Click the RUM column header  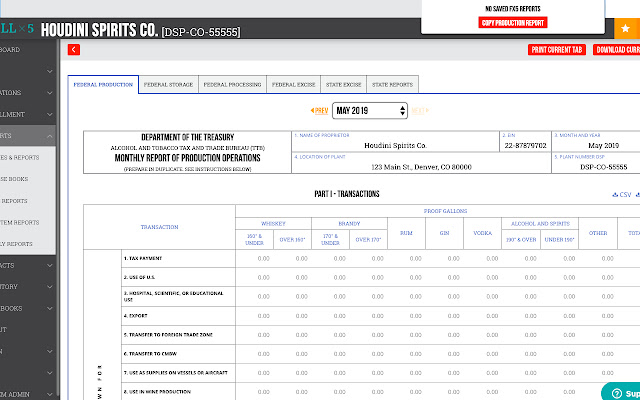click(406, 233)
